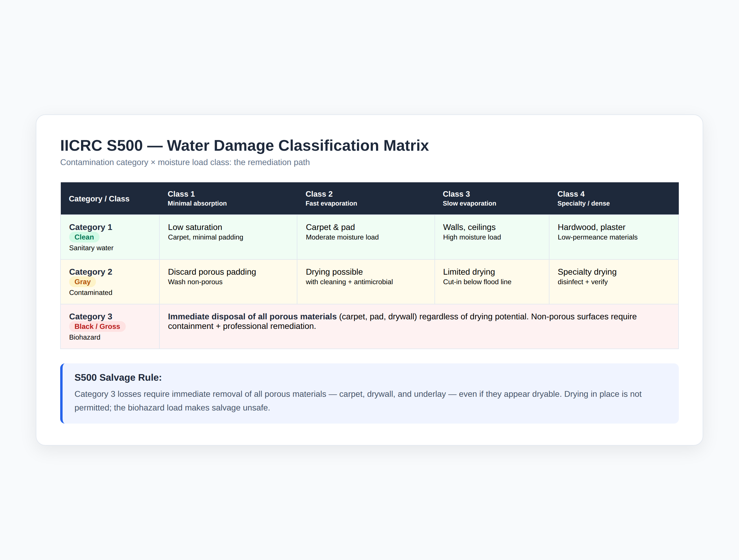Click the 'S500 Salvage Rule:' heading
739x560 pixels.
(x=118, y=378)
